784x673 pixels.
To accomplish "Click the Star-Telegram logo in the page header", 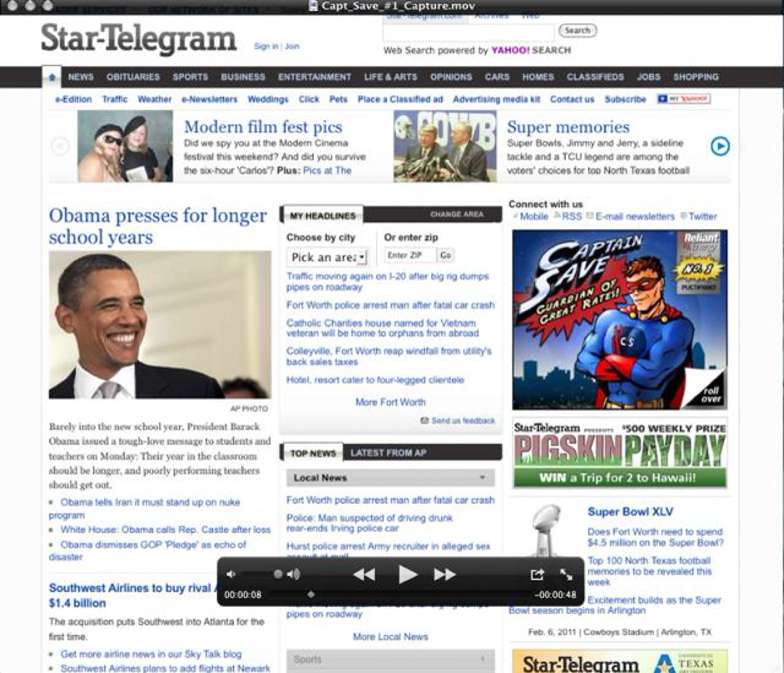I will pyautogui.click(x=139, y=39).
